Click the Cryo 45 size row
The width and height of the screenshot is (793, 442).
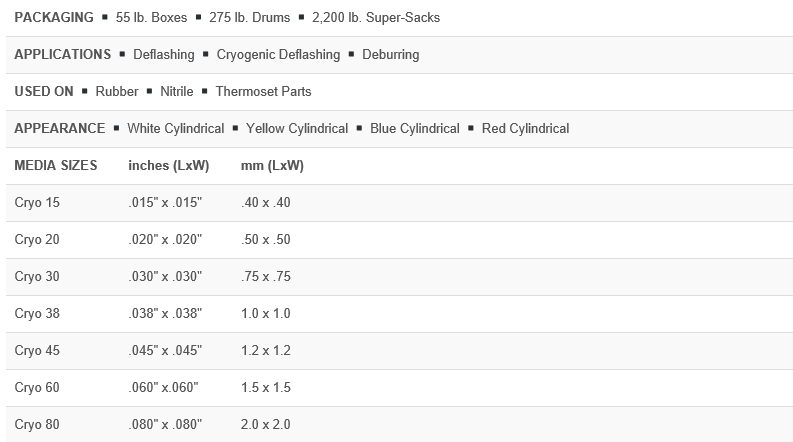pos(37,350)
